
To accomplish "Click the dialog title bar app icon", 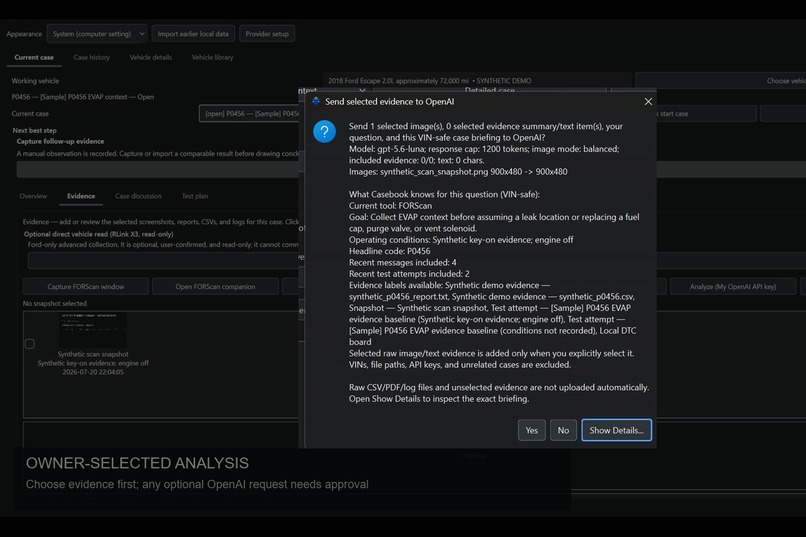I will click(x=316, y=101).
